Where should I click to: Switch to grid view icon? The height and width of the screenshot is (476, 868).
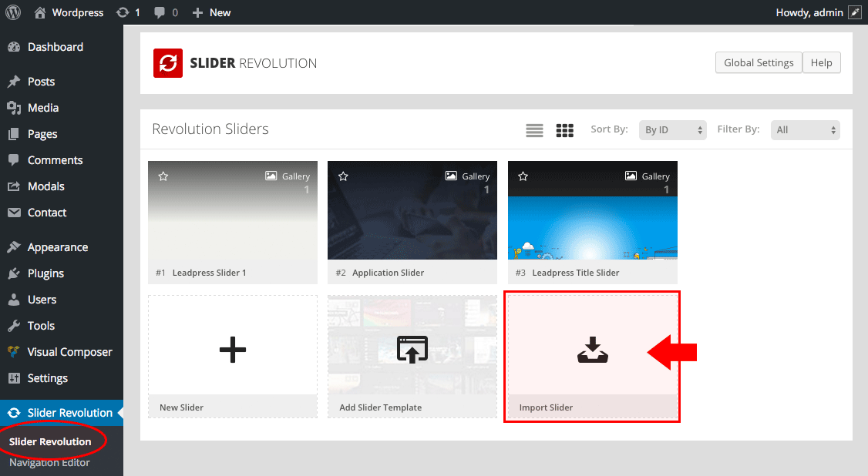pos(564,130)
